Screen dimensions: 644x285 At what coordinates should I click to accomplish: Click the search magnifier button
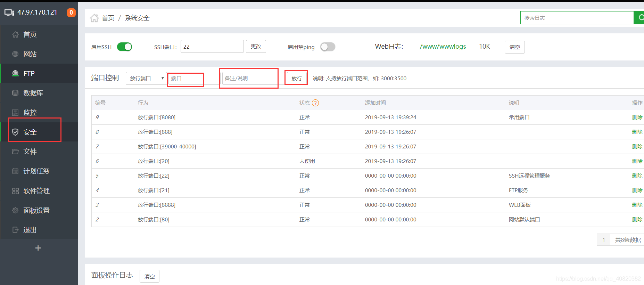pos(639,18)
